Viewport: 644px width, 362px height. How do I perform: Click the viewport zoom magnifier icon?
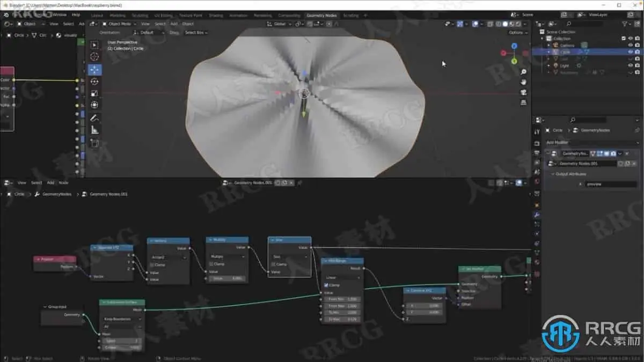click(x=523, y=72)
